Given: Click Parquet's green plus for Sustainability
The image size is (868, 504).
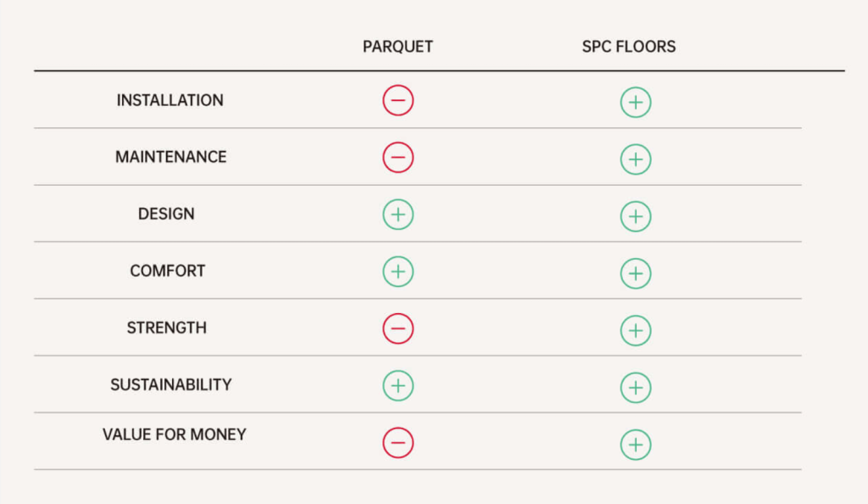Looking at the screenshot, I should (x=398, y=385).
